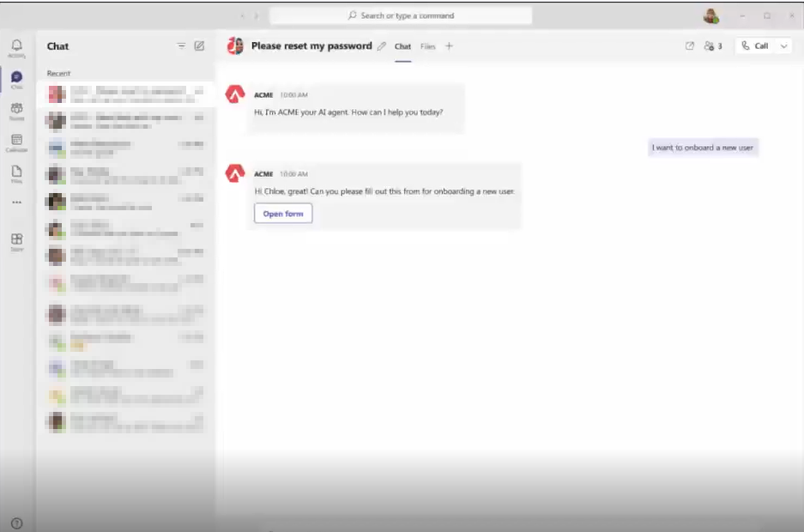This screenshot has height=532, width=804.
Task: Pop out the chat into a new window
Action: click(690, 46)
